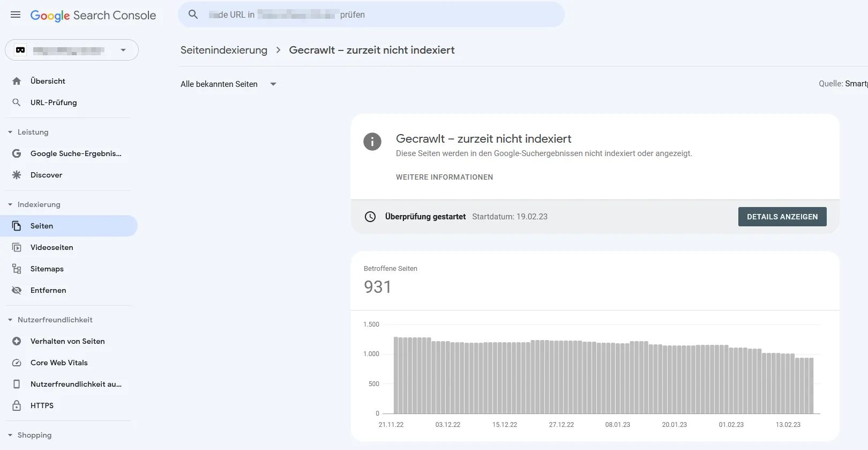Click the Seiten pages icon

17,226
